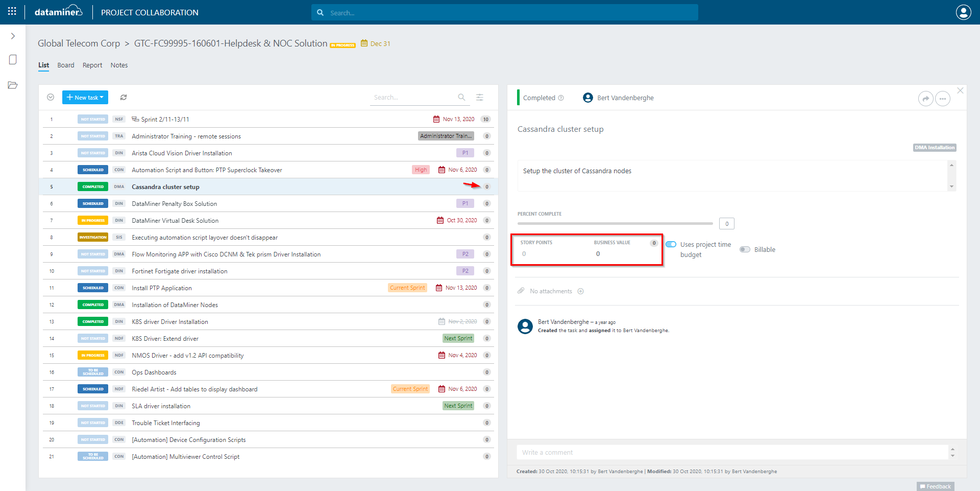Click the task list search magnifier icon
The height and width of the screenshot is (491, 980).
click(461, 97)
